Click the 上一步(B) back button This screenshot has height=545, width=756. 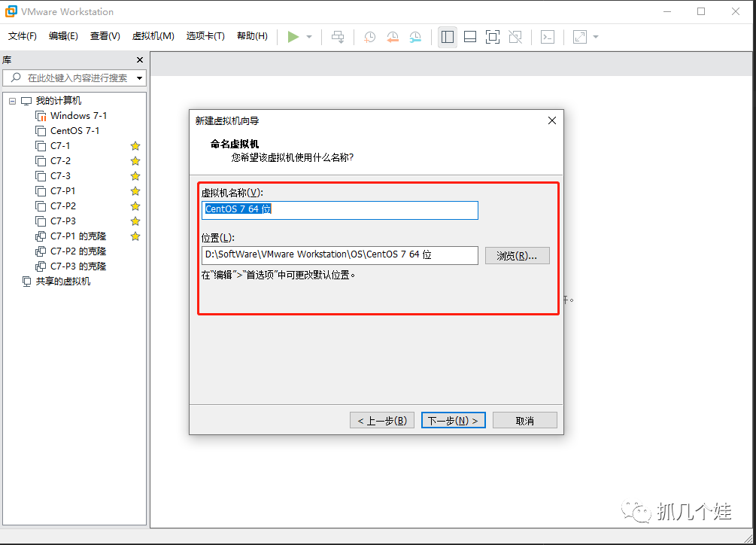(382, 421)
